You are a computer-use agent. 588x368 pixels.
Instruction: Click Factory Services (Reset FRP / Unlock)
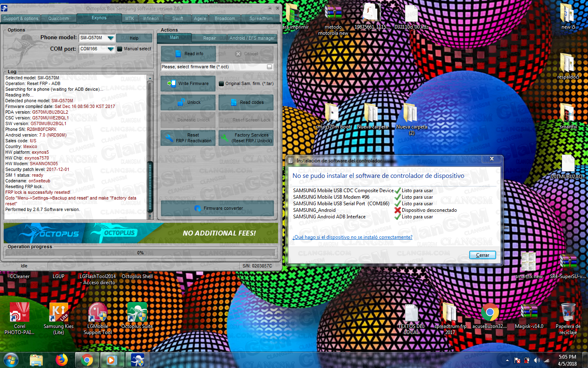(246, 138)
